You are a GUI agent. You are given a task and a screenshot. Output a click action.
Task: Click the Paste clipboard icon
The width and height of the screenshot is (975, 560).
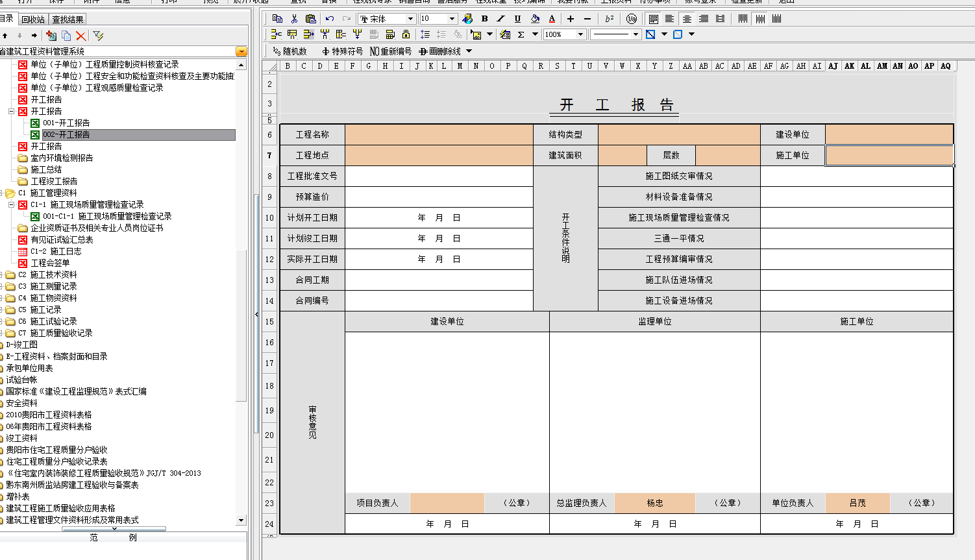310,19
